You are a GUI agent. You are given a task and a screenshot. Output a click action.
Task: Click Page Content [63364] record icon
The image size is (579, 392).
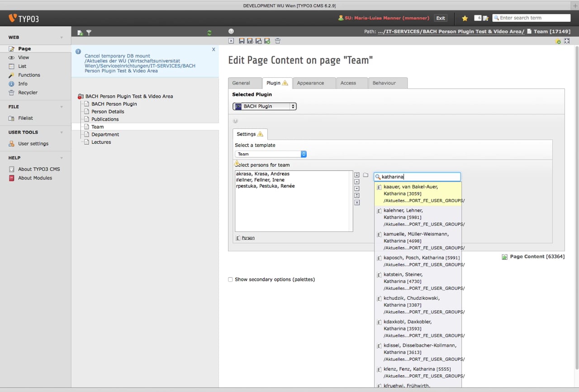tap(504, 257)
